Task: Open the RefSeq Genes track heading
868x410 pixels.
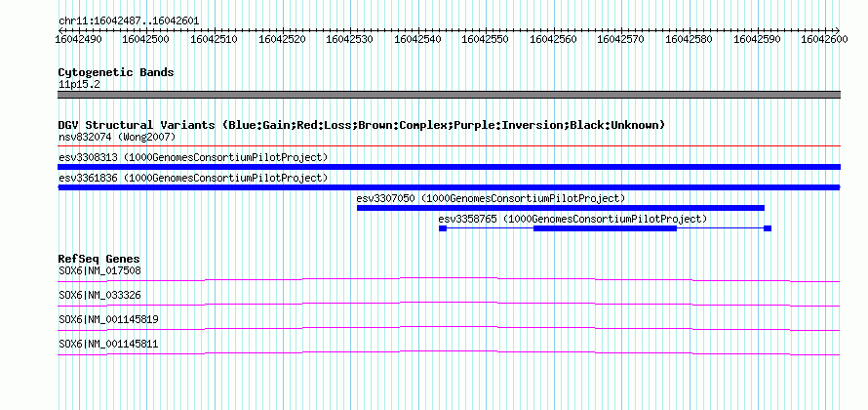Action: tap(99, 259)
